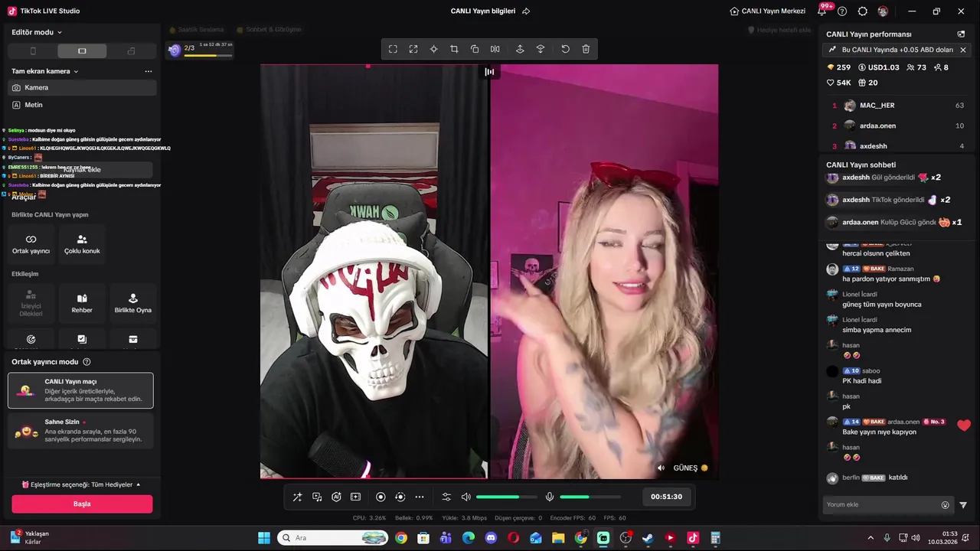Image resolution: width=980 pixels, height=551 pixels.
Task: Select the Crop tool icon
Action: pyautogui.click(x=454, y=49)
